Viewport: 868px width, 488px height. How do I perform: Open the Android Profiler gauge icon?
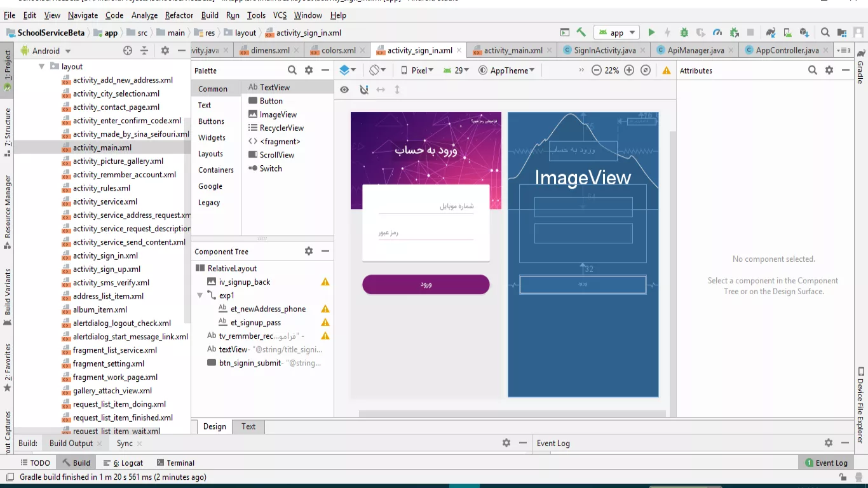[x=717, y=32]
